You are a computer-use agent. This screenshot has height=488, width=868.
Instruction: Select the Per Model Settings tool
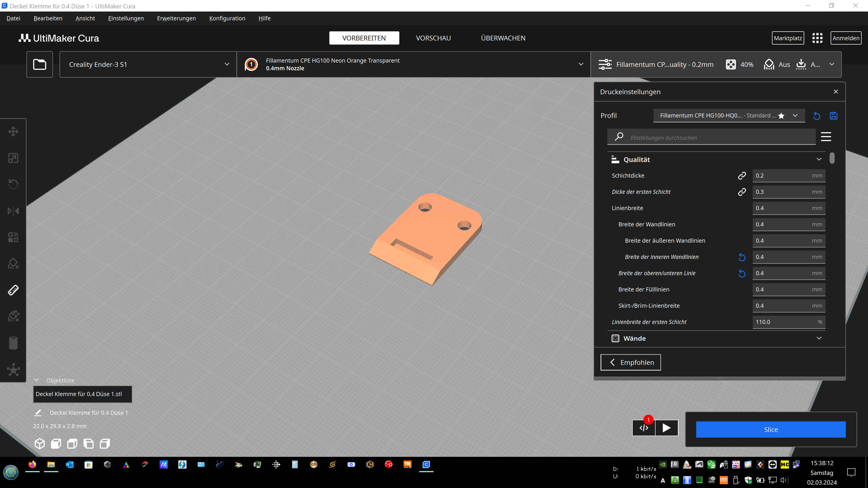coord(13,237)
